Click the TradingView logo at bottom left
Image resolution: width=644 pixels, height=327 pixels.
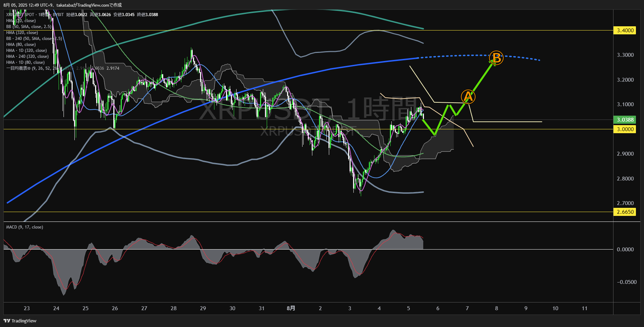tap(20, 321)
